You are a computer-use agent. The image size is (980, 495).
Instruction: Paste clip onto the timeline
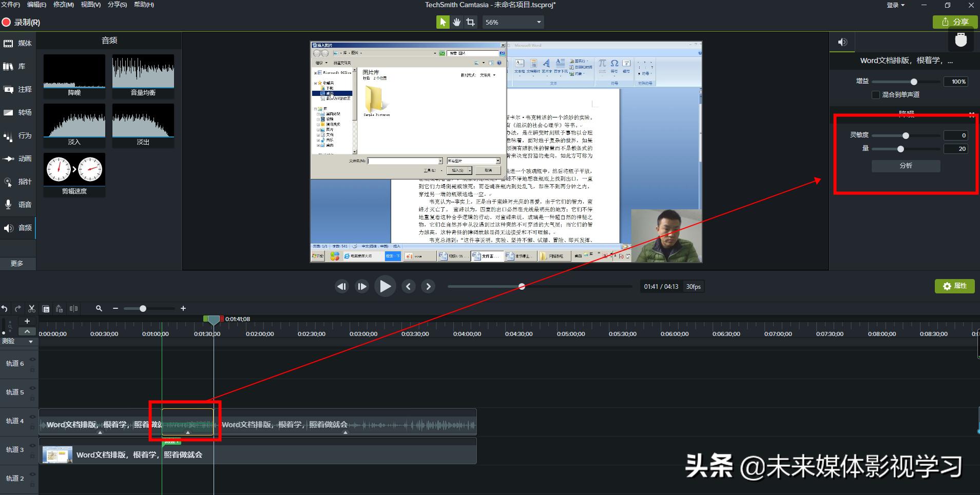pyautogui.click(x=60, y=309)
